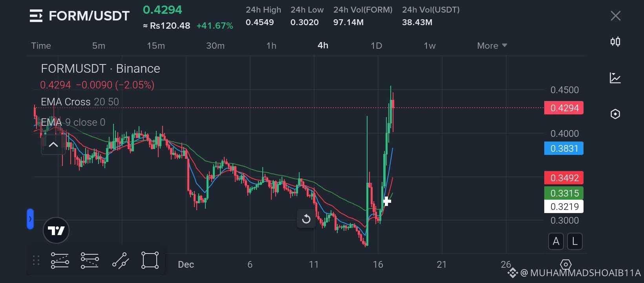This screenshot has width=644, height=283.
Task: Click the FORMUSDT · Binance chart label
Action: (101, 68)
